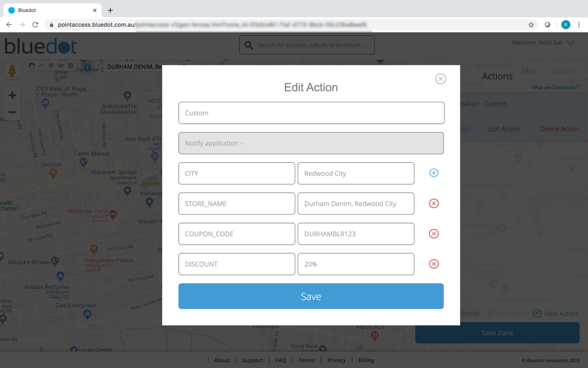Viewport: 588px width, 368px height.
Task: Select the rectangle drawing tool
Action: coord(71,66)
